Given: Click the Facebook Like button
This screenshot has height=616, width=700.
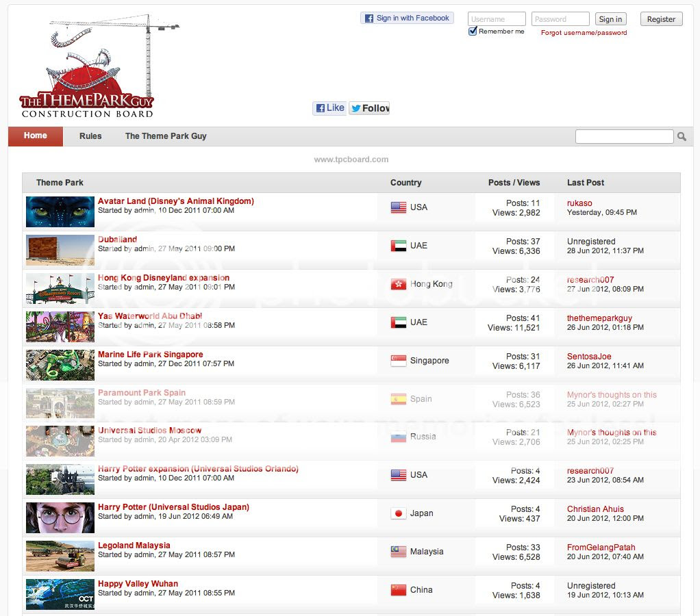Looking at the screenshot, I should (x=329, y=108).
